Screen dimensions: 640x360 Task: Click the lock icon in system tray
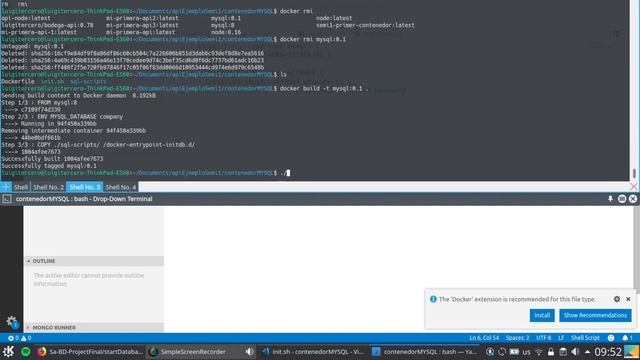551,352
